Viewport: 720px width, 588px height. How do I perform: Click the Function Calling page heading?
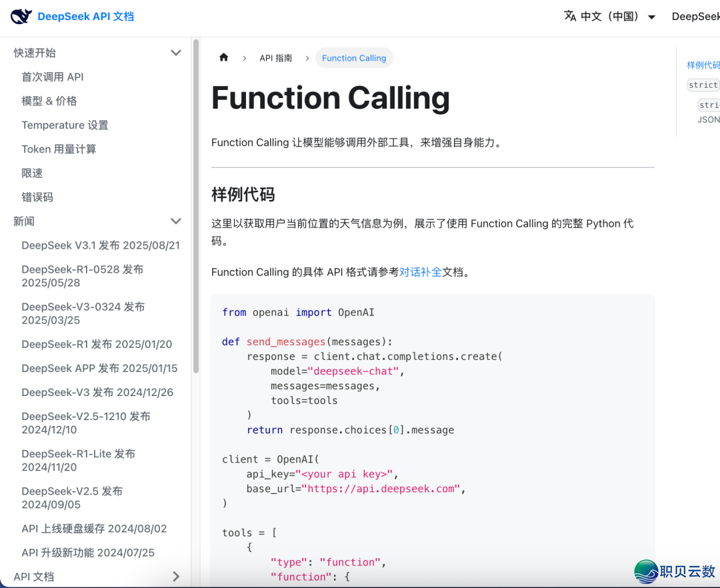coord(331,98)
